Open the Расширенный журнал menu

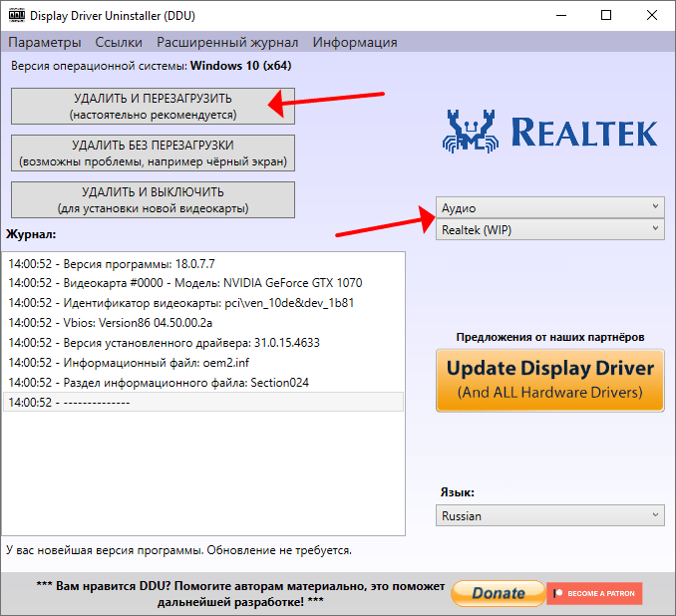(x=227, y=42)
